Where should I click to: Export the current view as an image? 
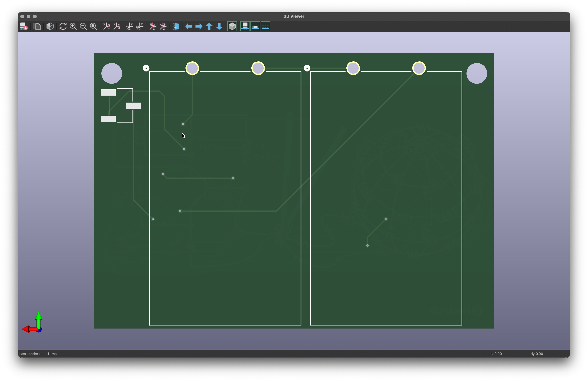(24, 26)
